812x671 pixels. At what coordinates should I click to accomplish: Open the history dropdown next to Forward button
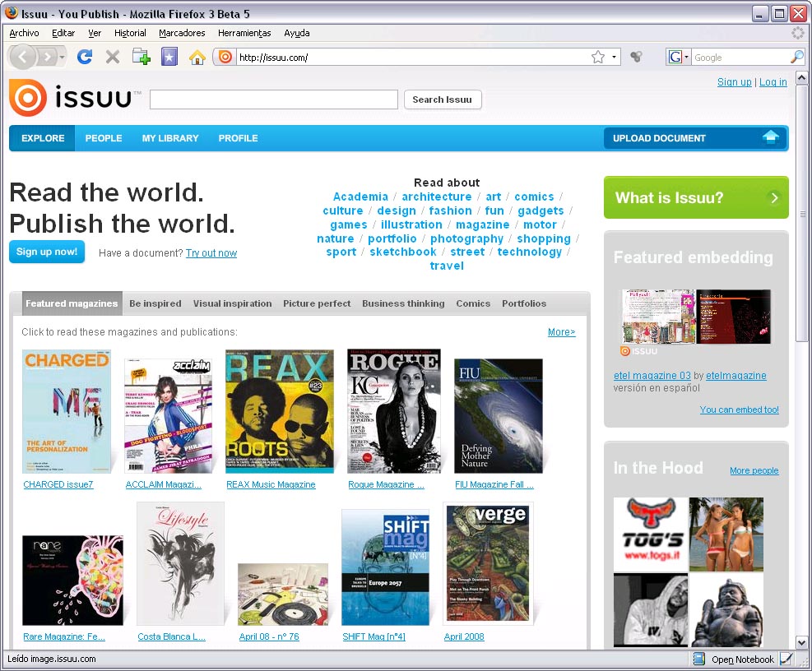point(63,57)
